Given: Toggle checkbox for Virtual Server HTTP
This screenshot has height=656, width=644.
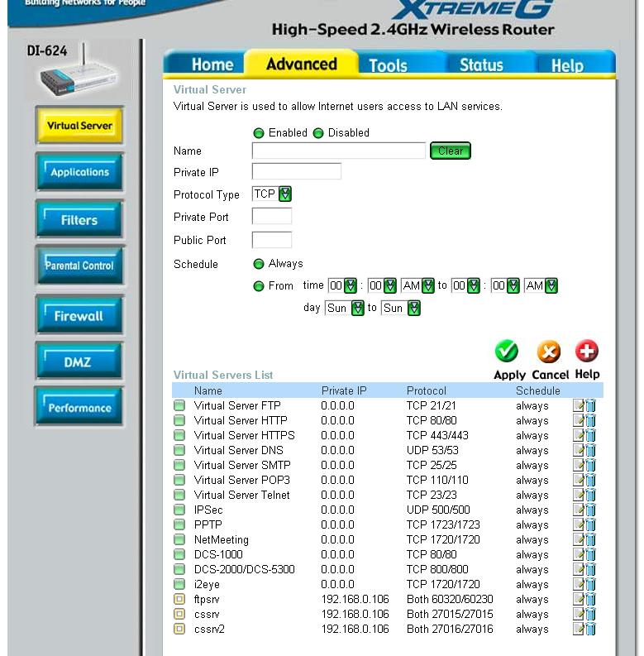Looking at the screenshot, I should coord(179,420).
